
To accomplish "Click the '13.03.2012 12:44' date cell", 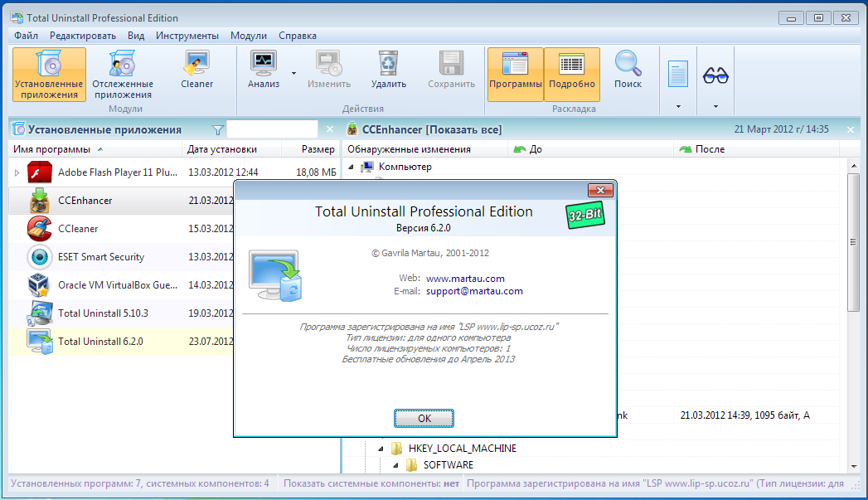I will [x=223, y=172].
